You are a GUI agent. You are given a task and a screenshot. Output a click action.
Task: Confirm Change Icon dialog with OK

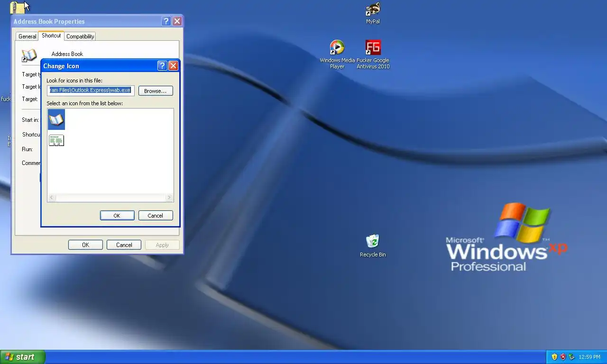117,215
